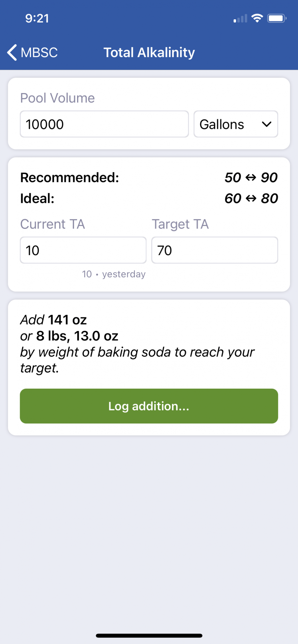Image resolution: width=298 pixels, height=644 pixels.
Task: Focus the Pool Volume input field
Action: tap(104, 124)
